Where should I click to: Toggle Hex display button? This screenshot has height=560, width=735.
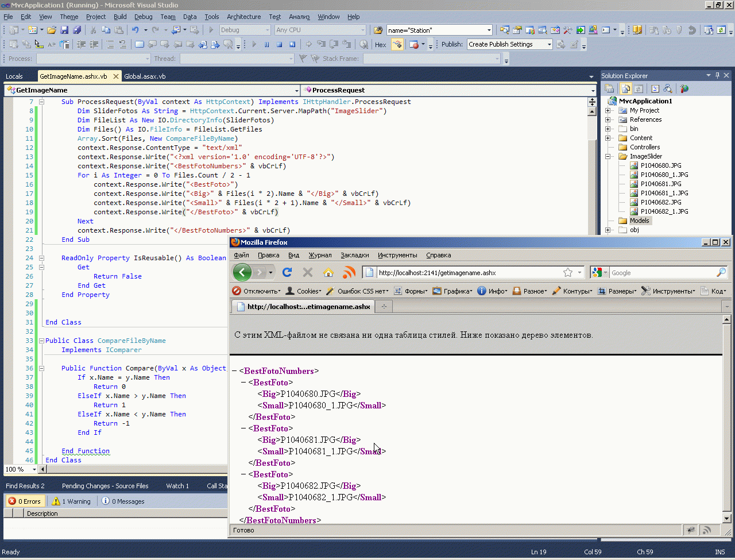click(380, 44)
